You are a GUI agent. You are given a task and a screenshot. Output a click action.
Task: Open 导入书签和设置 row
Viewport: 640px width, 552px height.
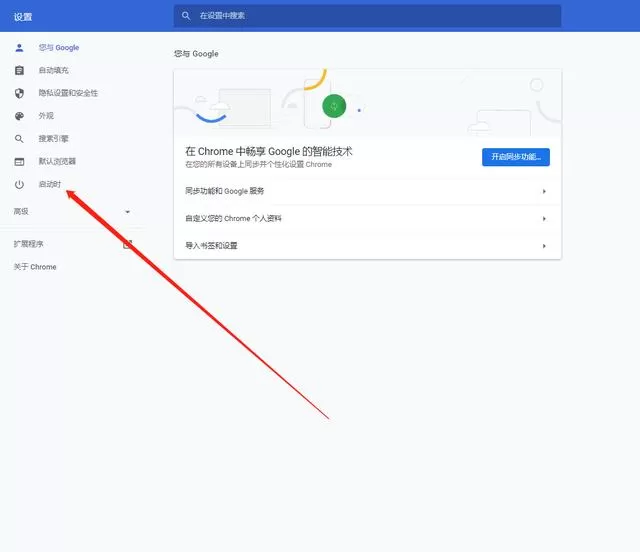(x=367, y=246)
